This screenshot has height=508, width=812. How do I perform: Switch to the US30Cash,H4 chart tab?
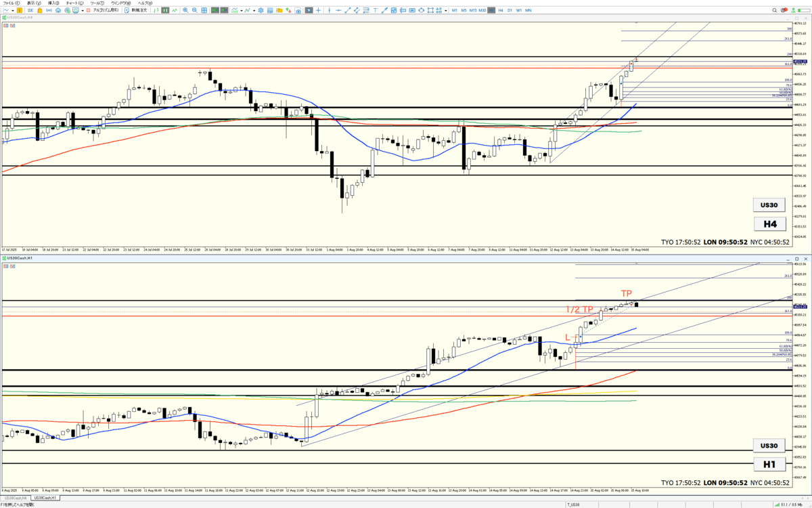click(x=15, y=498)
